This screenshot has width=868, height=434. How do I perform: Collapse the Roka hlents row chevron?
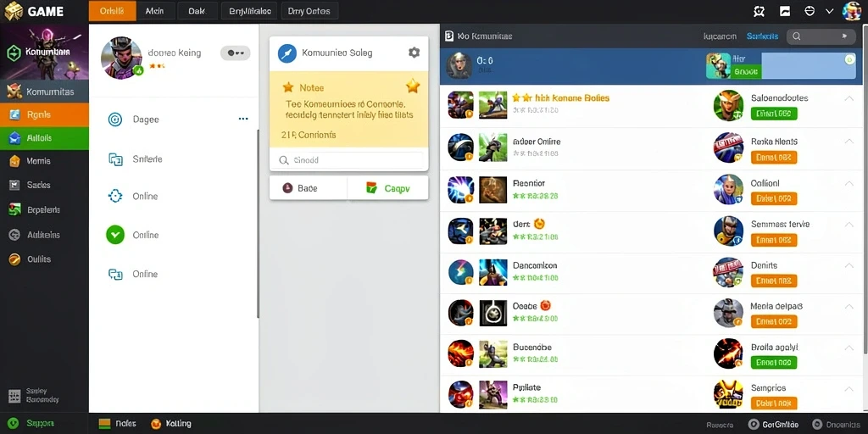pyautogui.click(x=849, y=142)
